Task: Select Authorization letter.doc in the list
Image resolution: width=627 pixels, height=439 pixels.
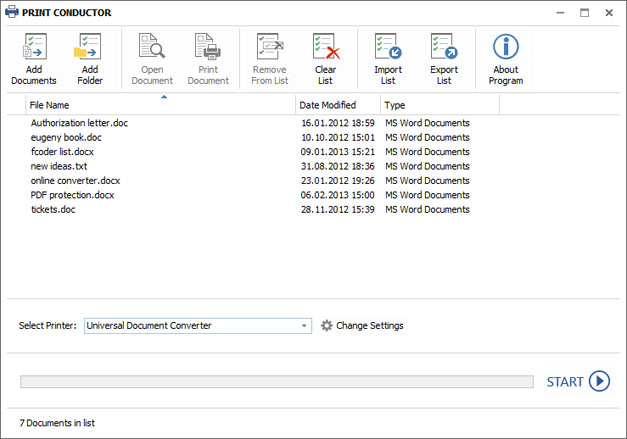Action: pos(79,123)
